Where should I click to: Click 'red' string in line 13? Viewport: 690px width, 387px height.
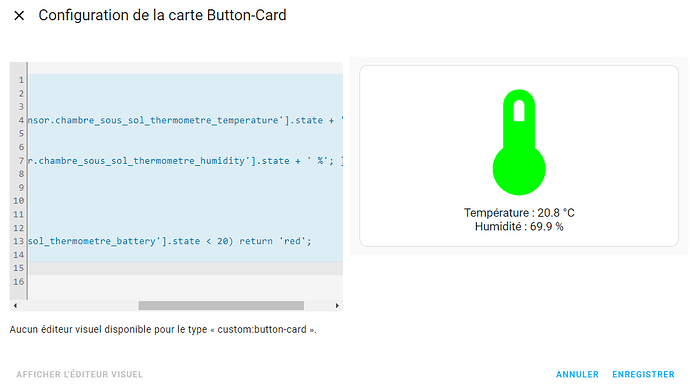pos(294,241)
